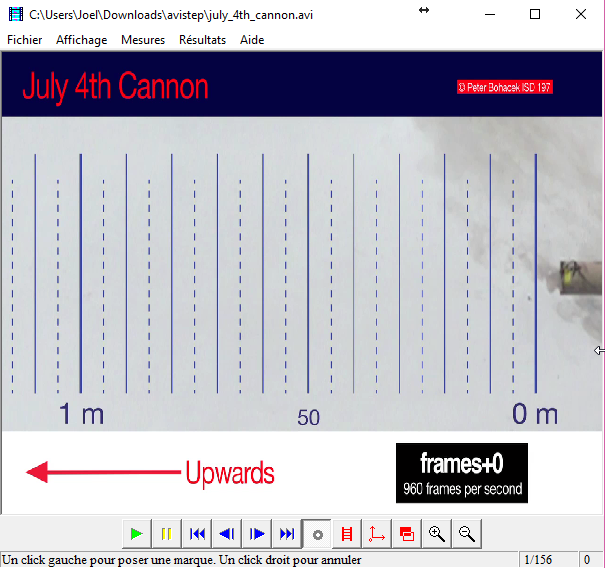Pause the video with yellow pause button

tap(167, 534)
